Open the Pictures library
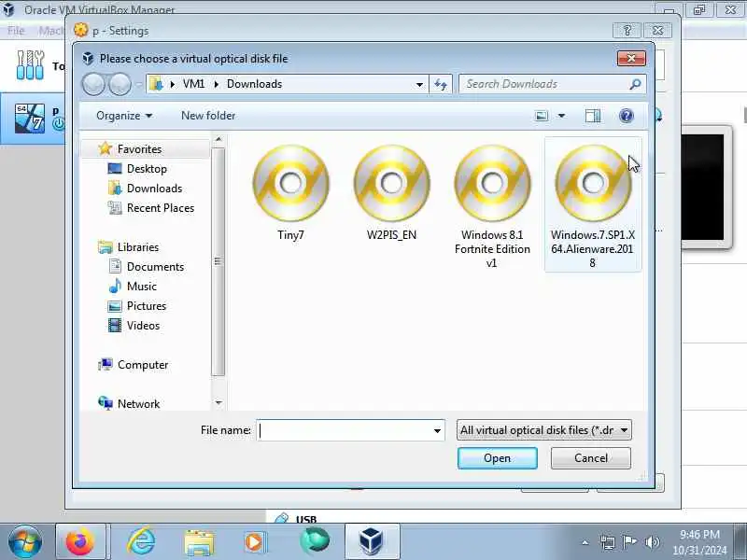Screen dimensions: 747x560 click(147, 306)
